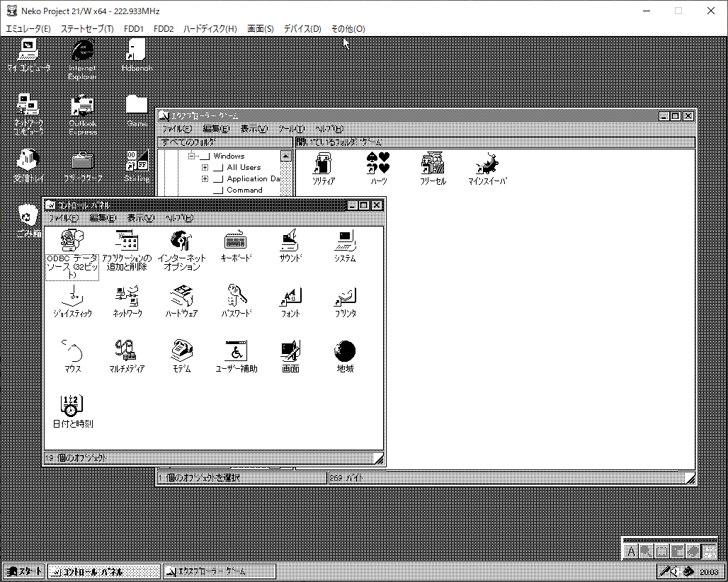The height and width of the screenshot is (582, 728).
Task: Open the emulator その他(O) menu
Action: (x=348, y=29)
